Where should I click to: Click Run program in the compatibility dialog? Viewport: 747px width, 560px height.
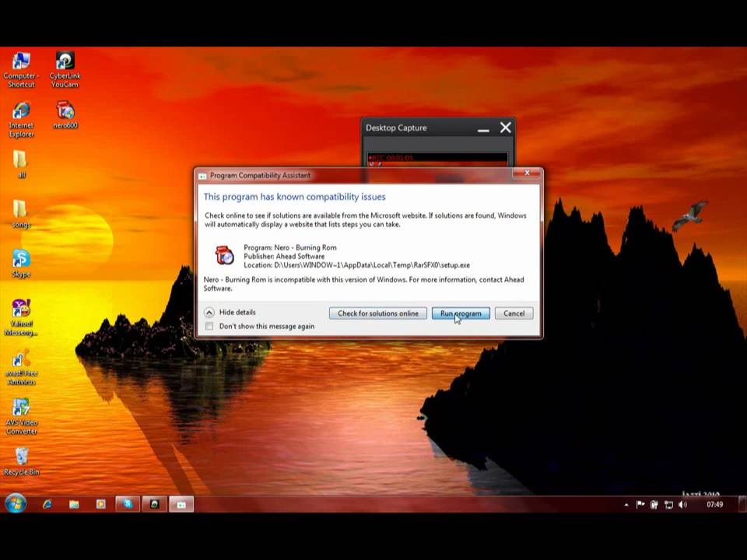(x=460, y=313)
